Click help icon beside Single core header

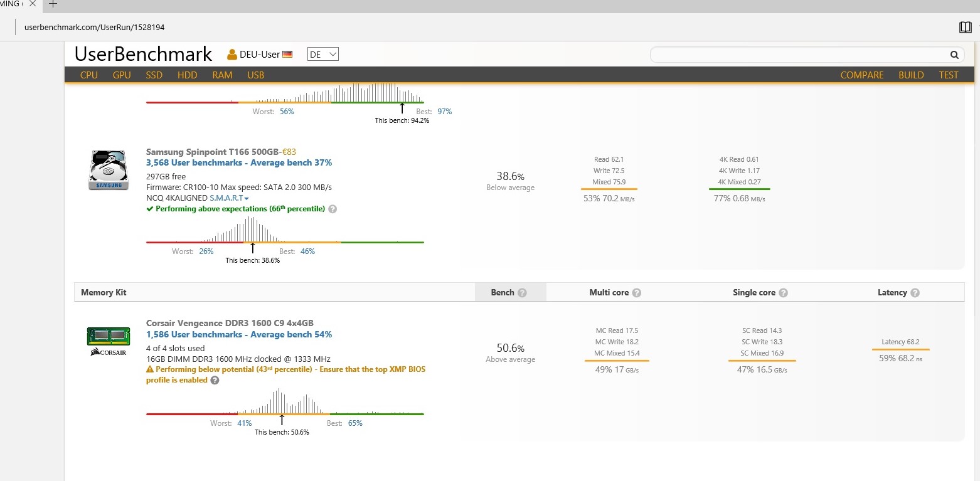coord(783,293)
